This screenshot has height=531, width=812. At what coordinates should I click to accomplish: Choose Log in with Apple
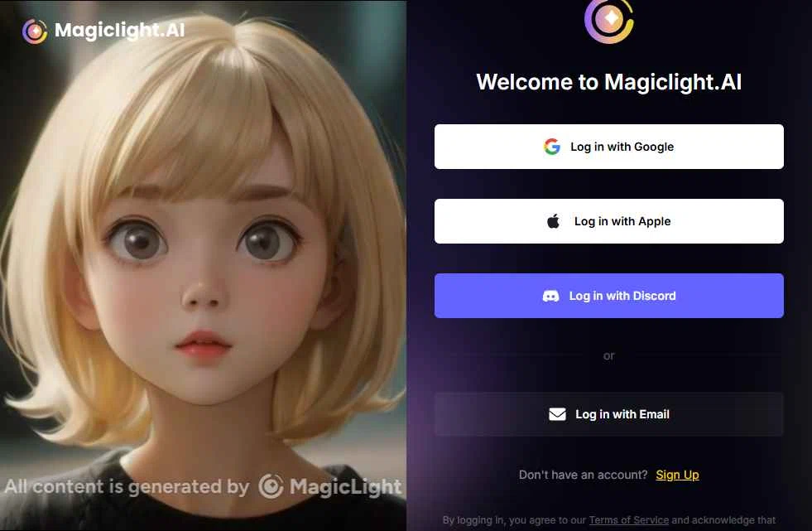point(609,221)
